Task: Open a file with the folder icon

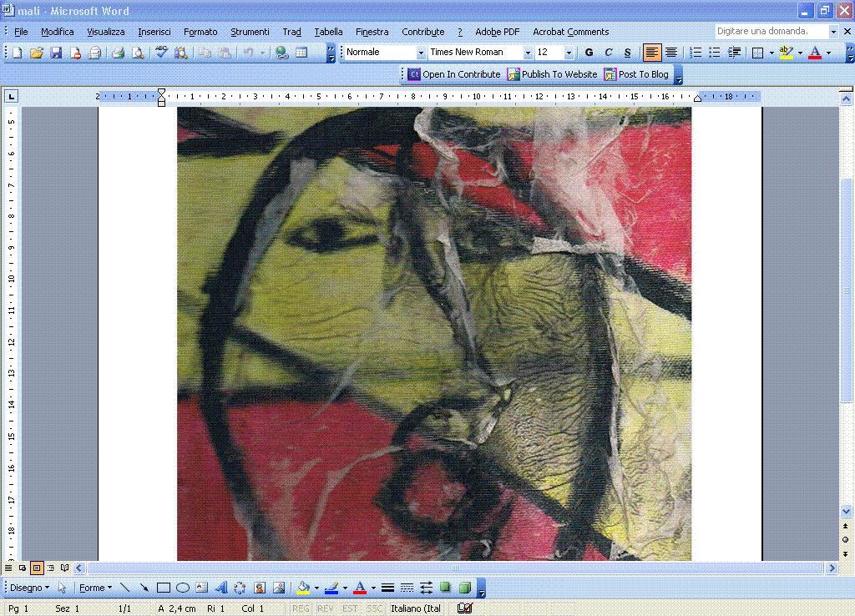Action: coord(37,53)
